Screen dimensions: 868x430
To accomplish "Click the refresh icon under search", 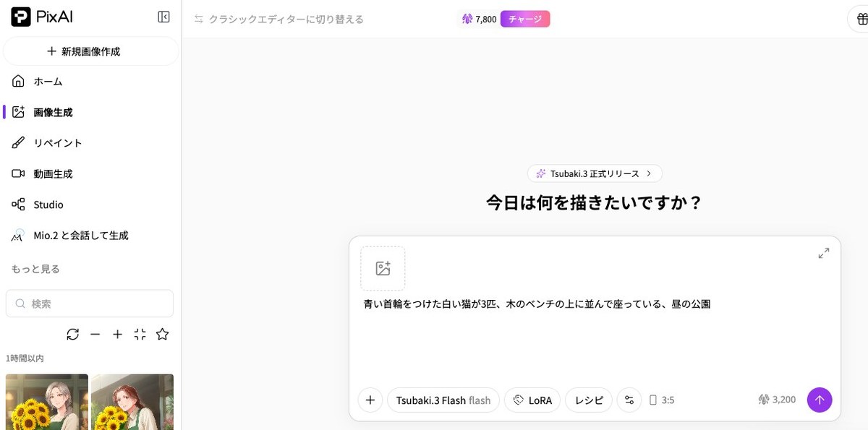I will 72,334.
